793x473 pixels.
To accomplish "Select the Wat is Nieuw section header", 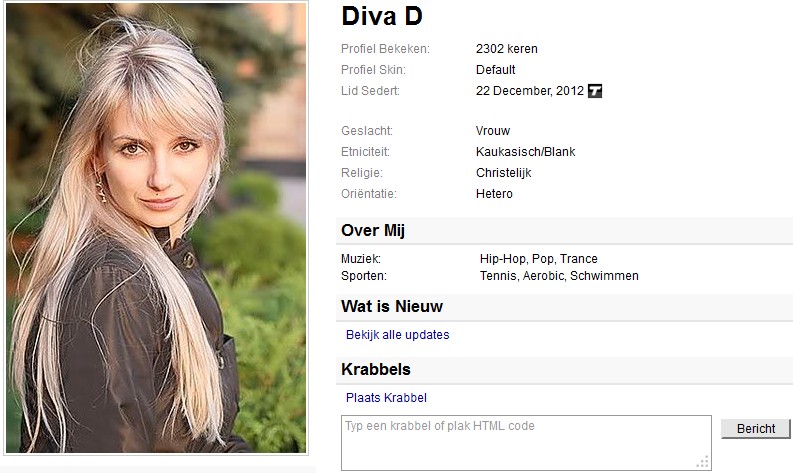I will [x=564, y=307].
